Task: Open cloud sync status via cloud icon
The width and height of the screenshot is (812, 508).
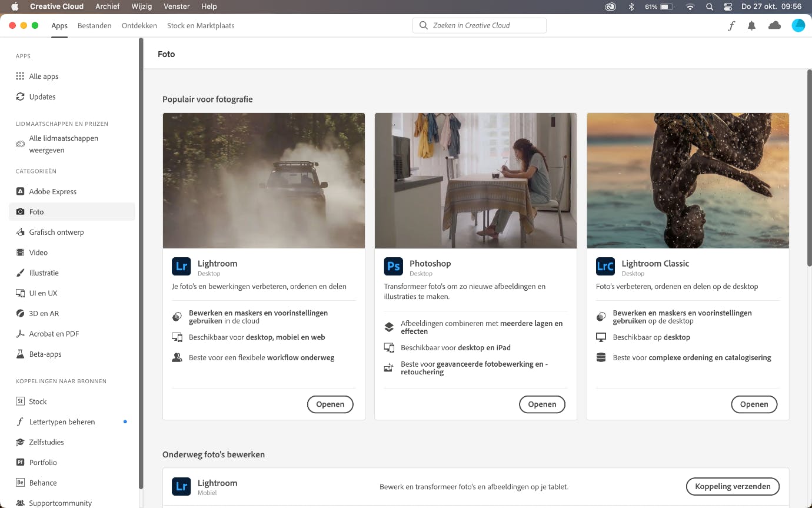Action: [x=774, y=26]
